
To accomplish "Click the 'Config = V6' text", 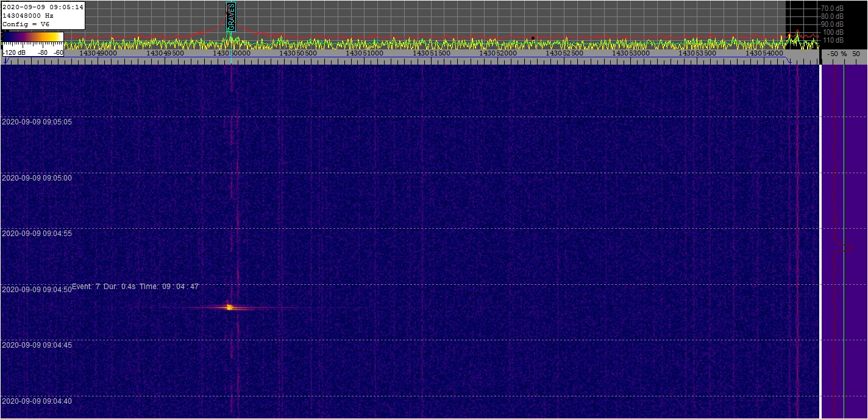I will click(x=26, y=24).
